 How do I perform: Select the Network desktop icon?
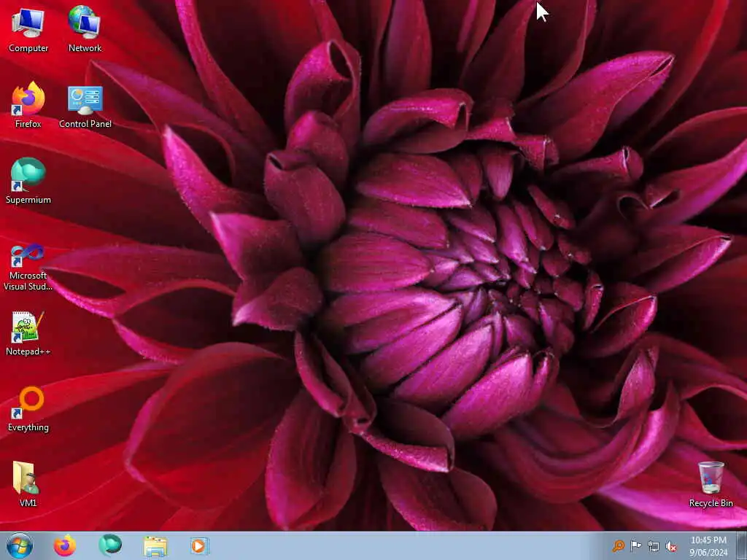point(85,29)
